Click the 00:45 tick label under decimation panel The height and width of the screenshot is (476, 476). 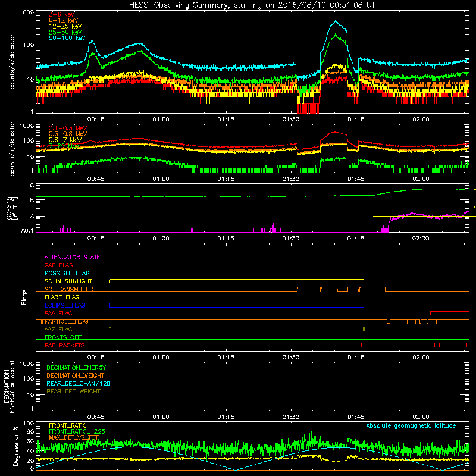pos(96,417)
